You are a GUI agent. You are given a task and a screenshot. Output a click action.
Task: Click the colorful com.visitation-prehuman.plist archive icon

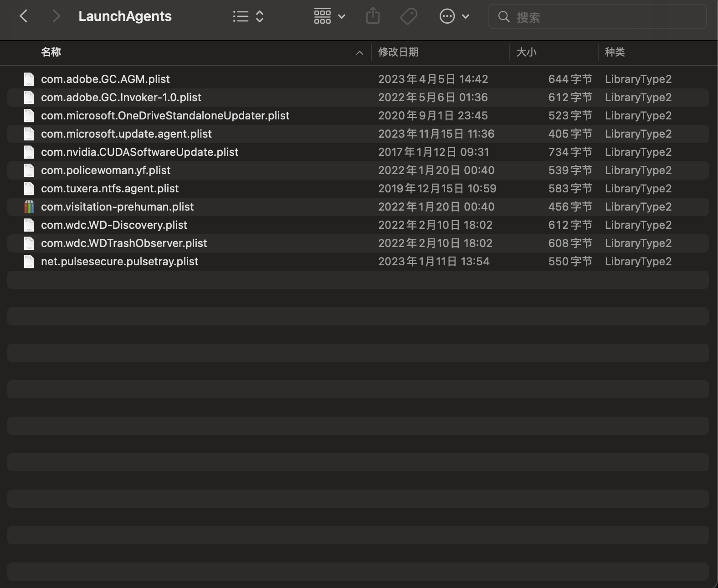(29, 207)
